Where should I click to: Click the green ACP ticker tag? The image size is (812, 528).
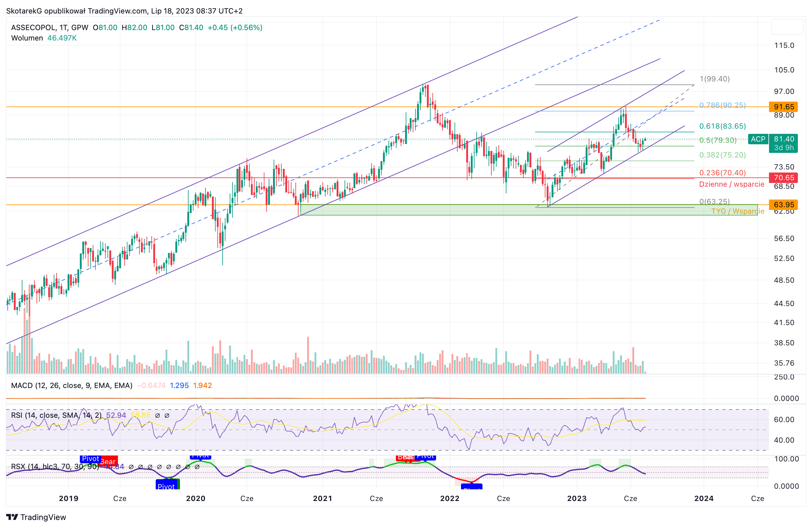[758, 139]
